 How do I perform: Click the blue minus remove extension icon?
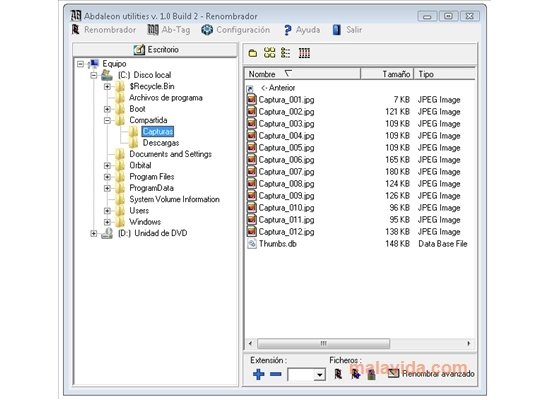[276, 374]
